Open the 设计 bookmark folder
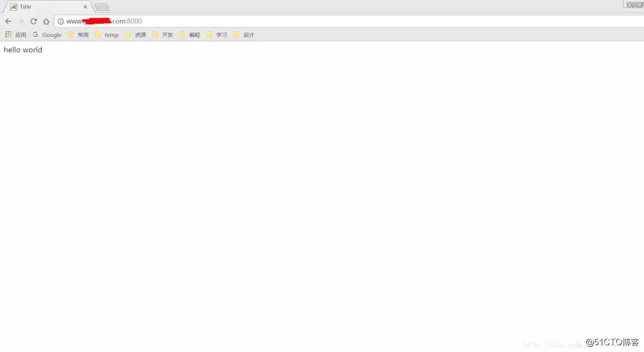The width and height of the screenshot is (644, 352). pos(244,35)
